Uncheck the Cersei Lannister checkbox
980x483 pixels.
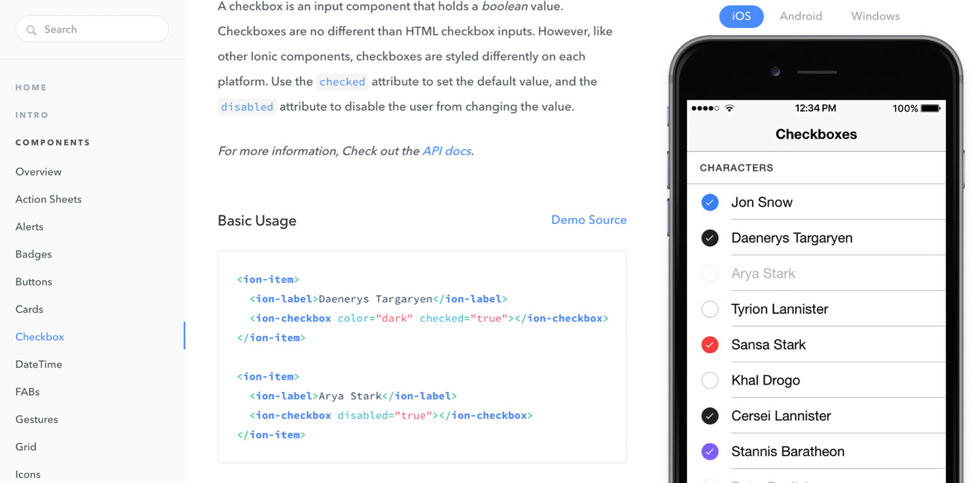(x=710, y=416)
